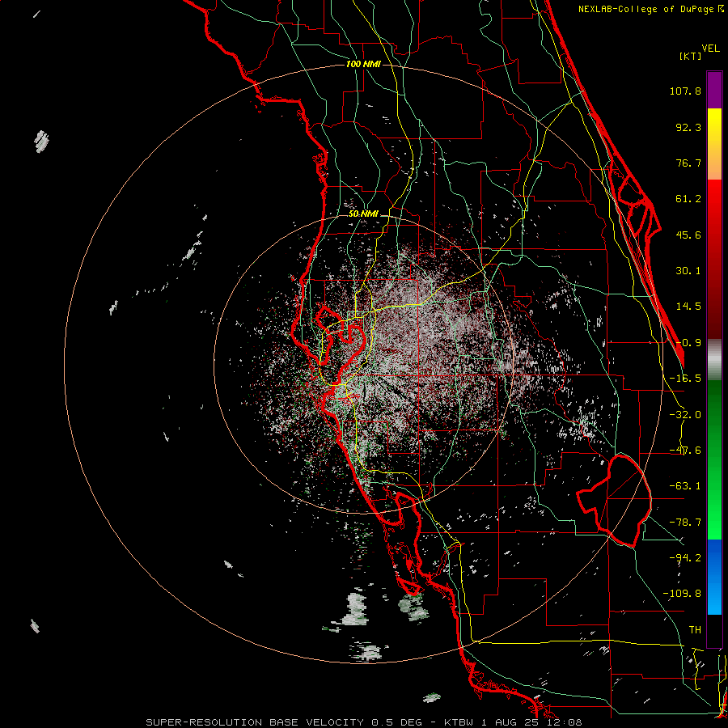Pick the dark TH band of the color bar
The image size is (728, 728).
click(714, 630)
